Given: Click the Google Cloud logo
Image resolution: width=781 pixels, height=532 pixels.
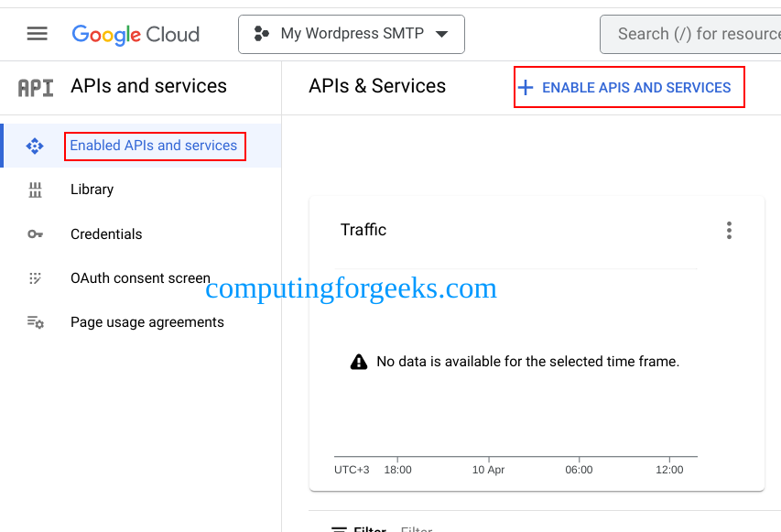Looking at the screenshot, I should tap(135, 34).
